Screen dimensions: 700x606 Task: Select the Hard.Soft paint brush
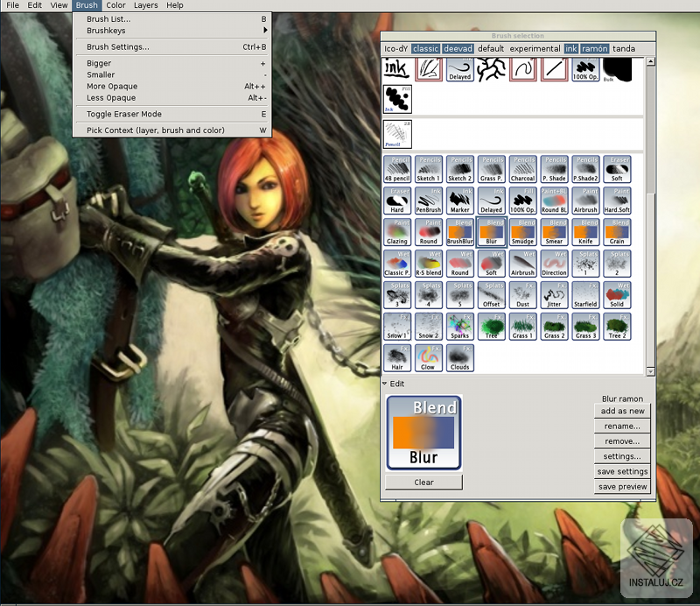[617, 201]
